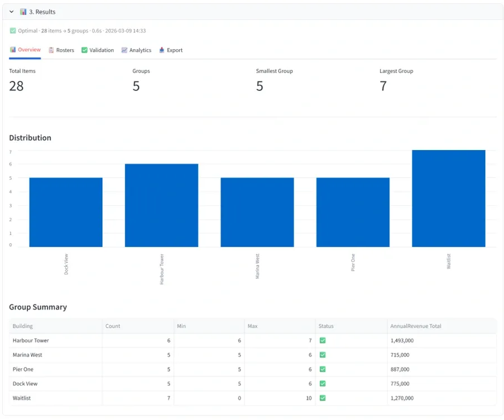This screenshot has height=420, width=504.
Task: Click the Harbour Tower status checkmark
Action: tap(322, 340)
